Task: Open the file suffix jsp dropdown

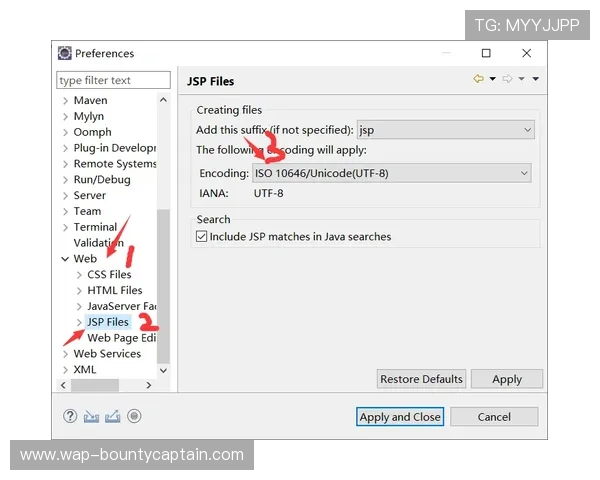Action: click(x=527, y=130)
